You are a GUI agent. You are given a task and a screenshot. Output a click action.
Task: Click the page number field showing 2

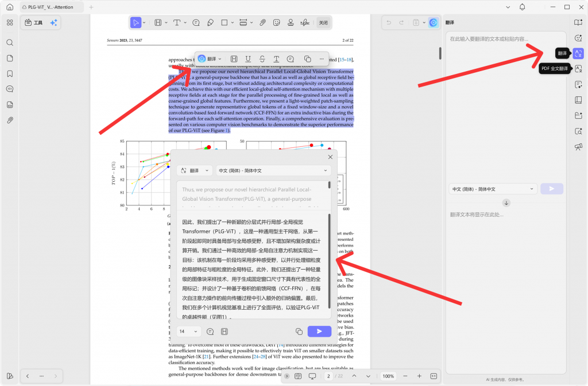(328, 376)
